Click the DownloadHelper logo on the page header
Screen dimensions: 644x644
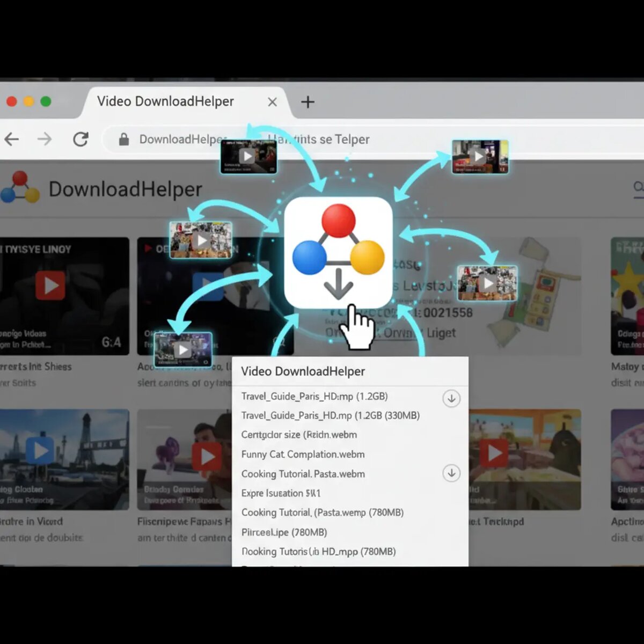click(20, 188)
